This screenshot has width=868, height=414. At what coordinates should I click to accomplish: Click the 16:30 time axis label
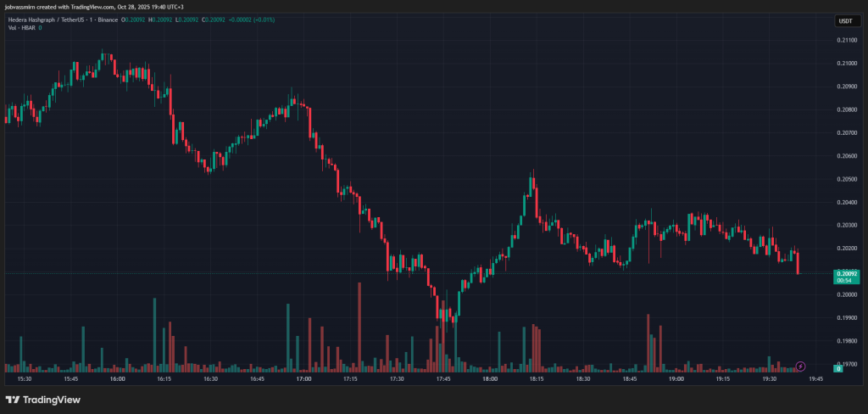(210, 379)
